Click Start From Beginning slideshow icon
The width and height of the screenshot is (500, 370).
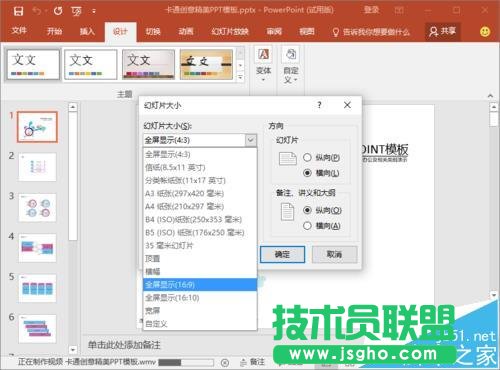pos(76,12)
